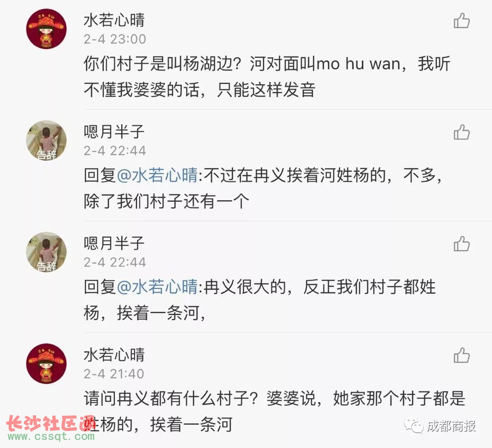Like the 2-4 21:40 comment by 水若心晴
Image resolution: width=492 pixels, height=448 pixels.
[x=461, y=355]
